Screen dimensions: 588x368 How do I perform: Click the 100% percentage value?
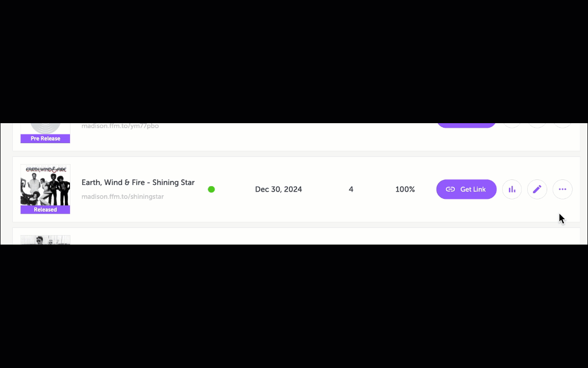(x=405, y=189)
